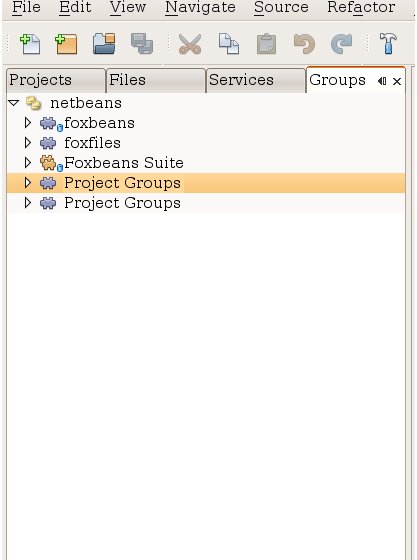Click the netbeans group folder icon
417x560 pixels.
tap(34, 103)
